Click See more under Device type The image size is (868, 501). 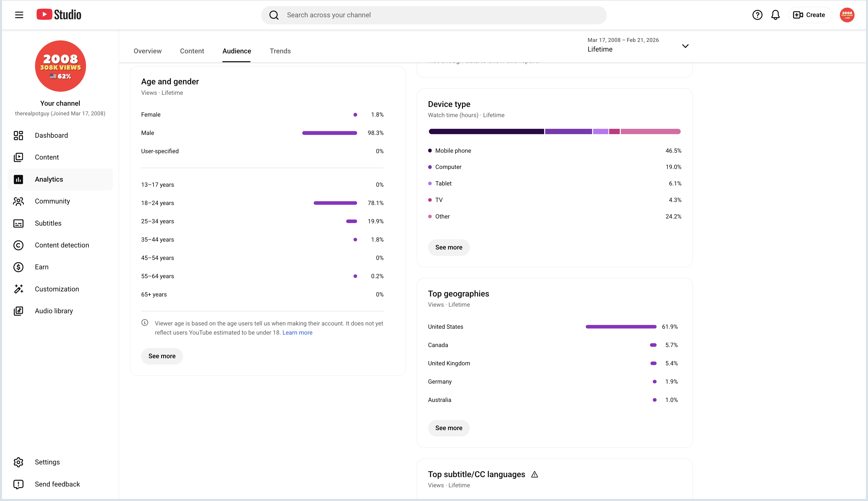[449, 247]
